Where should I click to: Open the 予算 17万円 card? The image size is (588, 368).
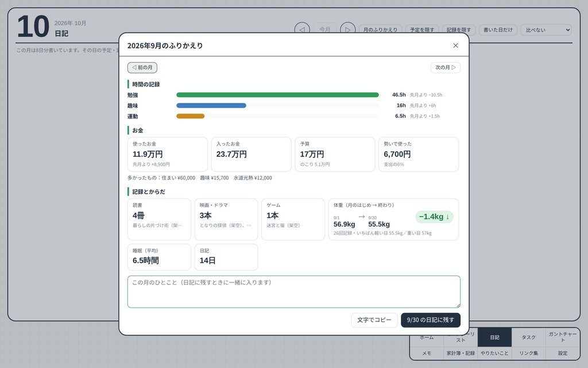[335, 154]
